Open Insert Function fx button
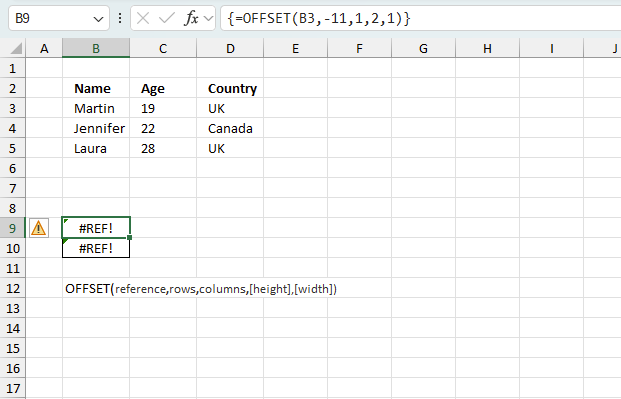Image resolution: width=621 pixels, height=399 pixels. (x=191, y=18)
